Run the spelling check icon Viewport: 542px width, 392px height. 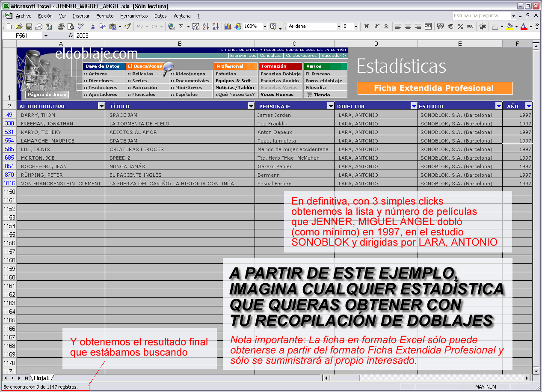pyautogui.click(x=80, y=27)
